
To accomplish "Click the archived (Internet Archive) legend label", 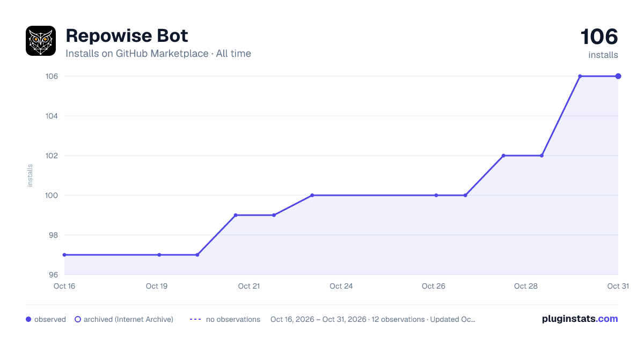I will [128, 319].
